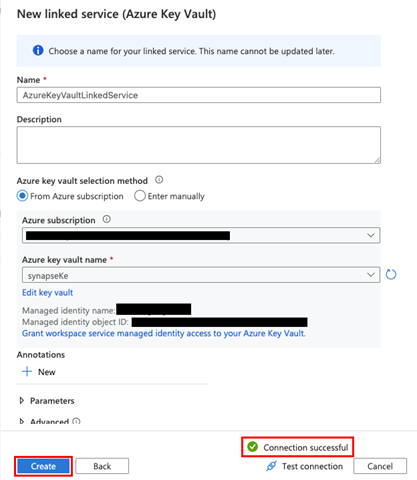The image size is (417, 480).
Task: Click info icon beside key vault selection method
Action: (x=159, y=180)
